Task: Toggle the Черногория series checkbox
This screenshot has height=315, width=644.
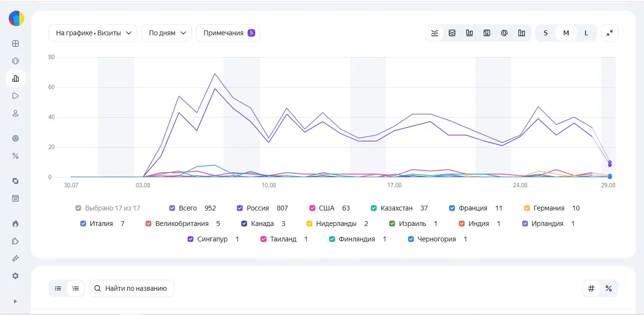Action: click(x=411, y=239)
